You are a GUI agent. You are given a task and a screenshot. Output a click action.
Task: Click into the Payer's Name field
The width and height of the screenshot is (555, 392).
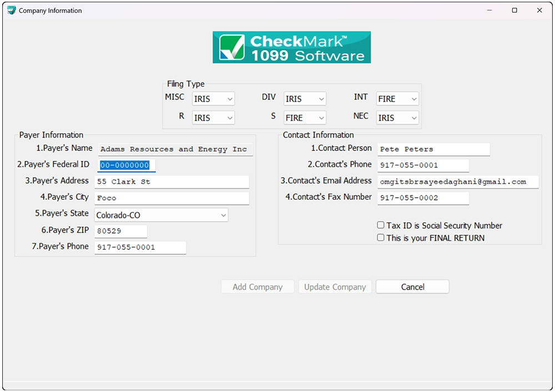click(x=175, y=149)
